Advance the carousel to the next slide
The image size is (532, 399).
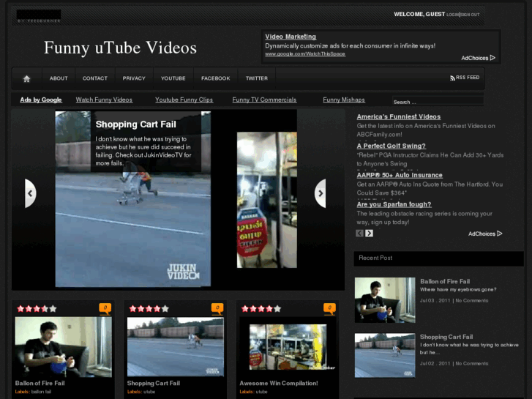coord(321,193)
